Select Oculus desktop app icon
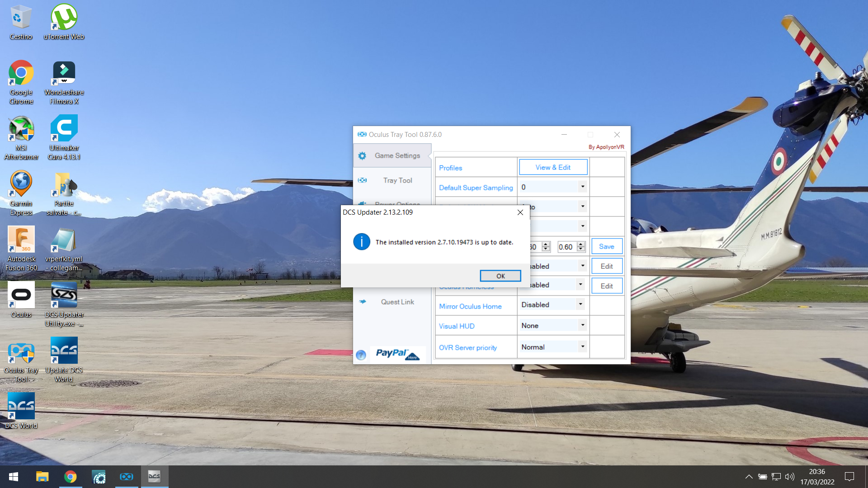Viewport: 868px width, 488px height. click(x=21, y=300)
